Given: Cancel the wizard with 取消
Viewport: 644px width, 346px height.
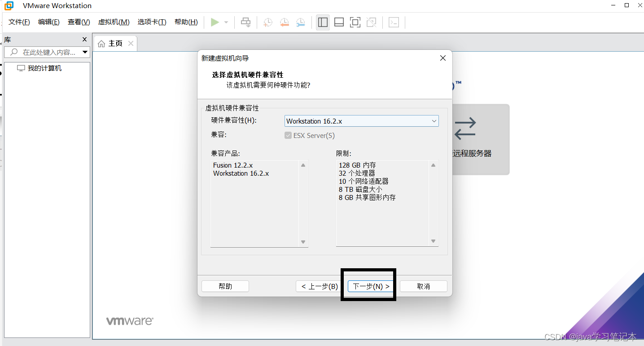Looking at the screenshot, I should point(424,286).
